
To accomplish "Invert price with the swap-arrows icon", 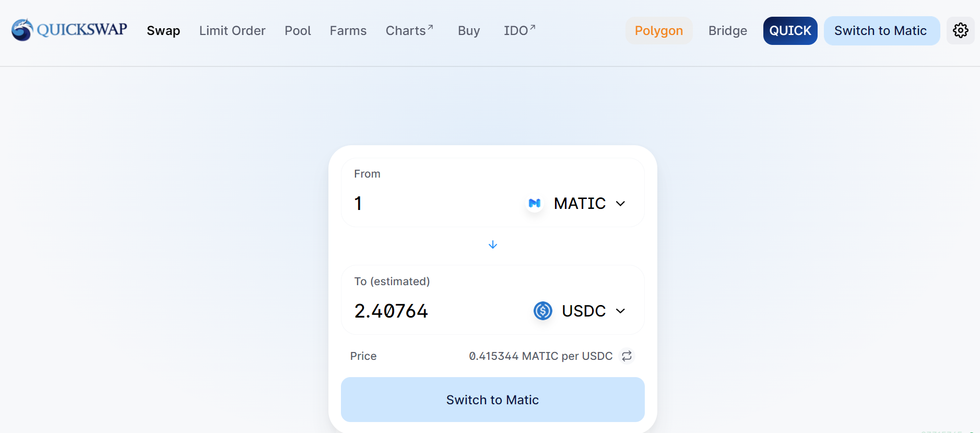I will [x=627, y=356].
